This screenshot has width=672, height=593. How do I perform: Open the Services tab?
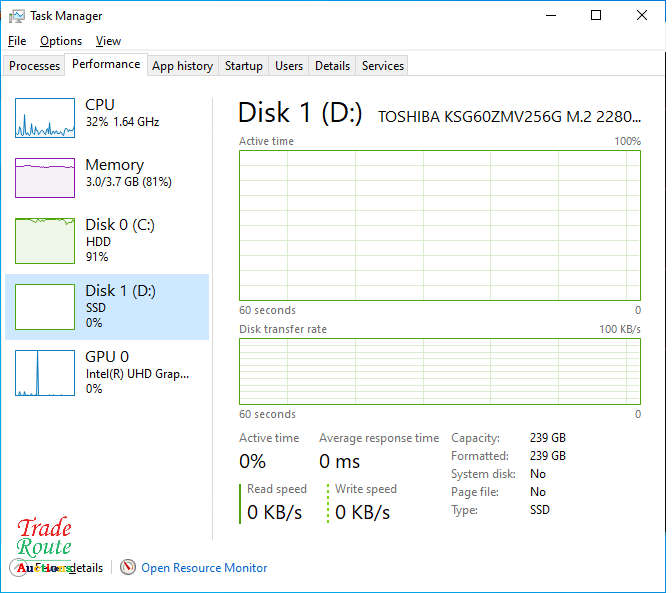383,66
